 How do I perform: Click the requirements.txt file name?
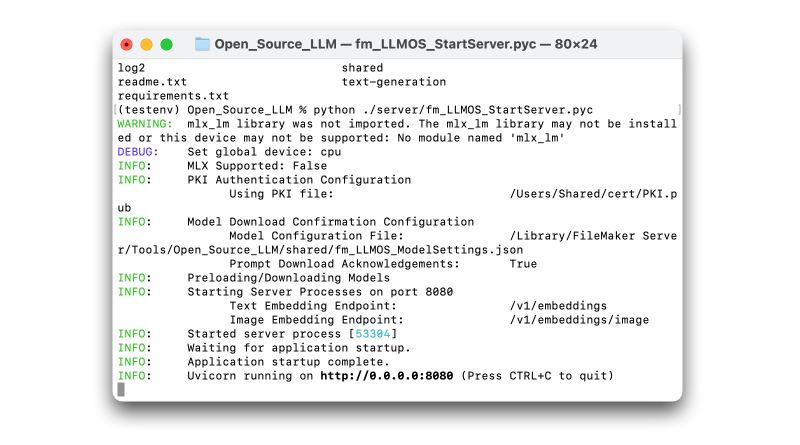click(x=173, y=96)
